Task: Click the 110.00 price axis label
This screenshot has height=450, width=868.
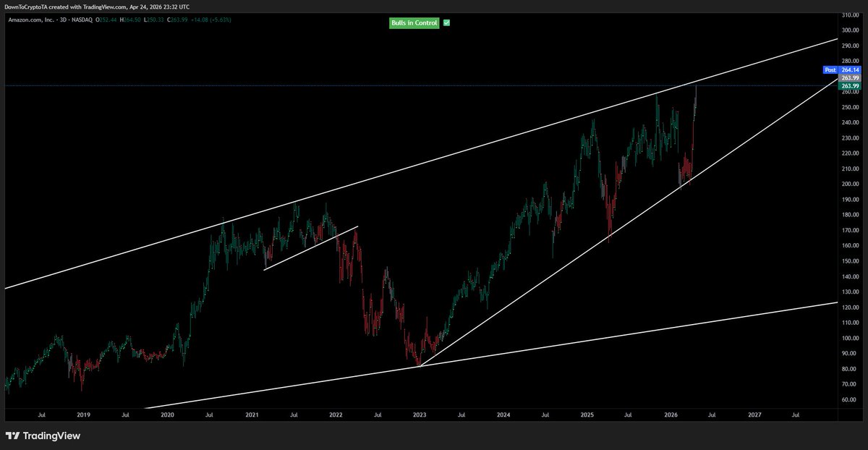Action: click(x=850, y=323)
